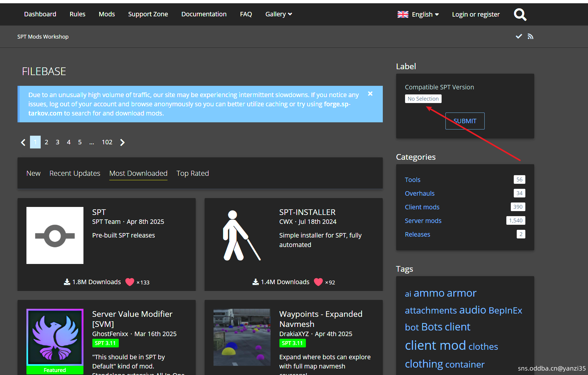Select the clothes tag
588x375 pixels.
(483, 346)
